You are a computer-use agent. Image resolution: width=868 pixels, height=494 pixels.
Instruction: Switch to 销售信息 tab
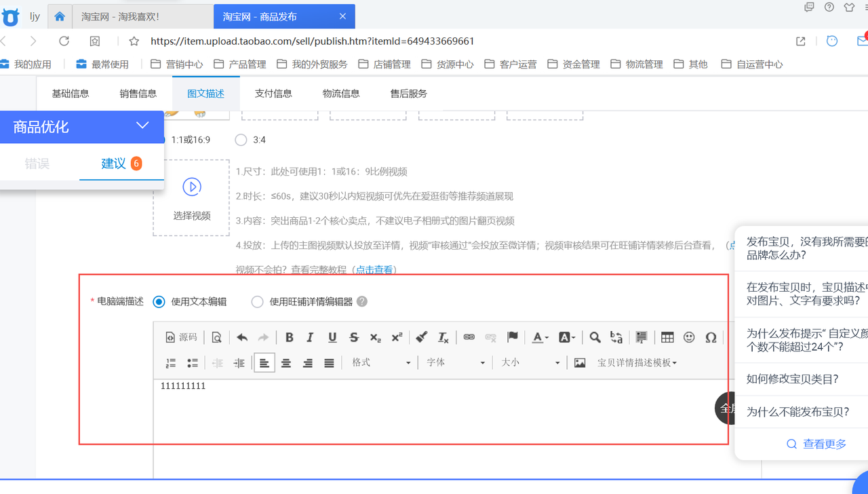(x=138, y=94)
